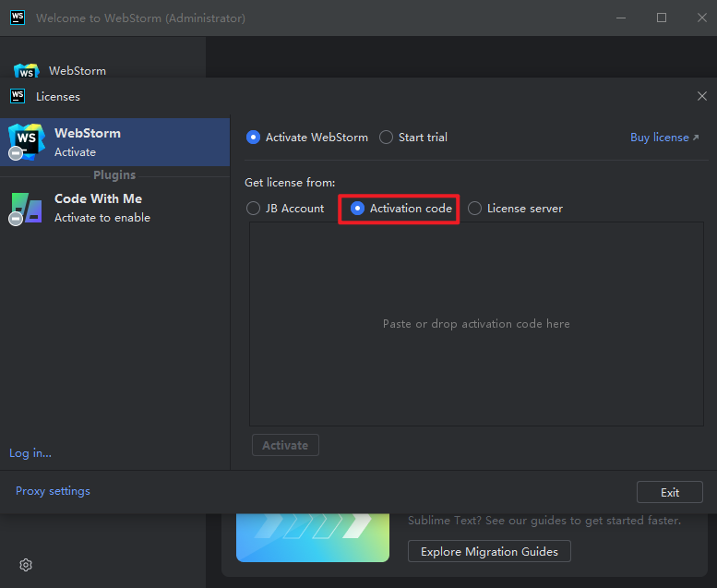
Task: Click the 'Activate to enable' text under Code With Me
Action: pyautogui.click(x=102, y=218)
